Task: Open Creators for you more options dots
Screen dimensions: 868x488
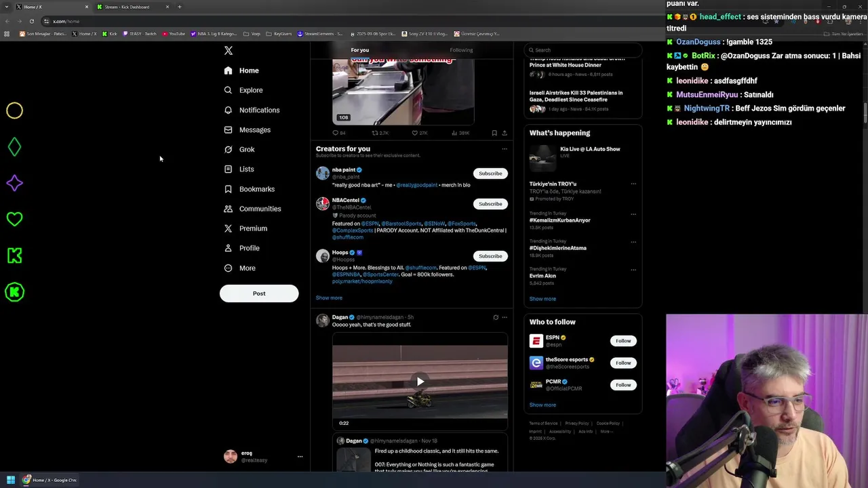Action: coord(504,149)
